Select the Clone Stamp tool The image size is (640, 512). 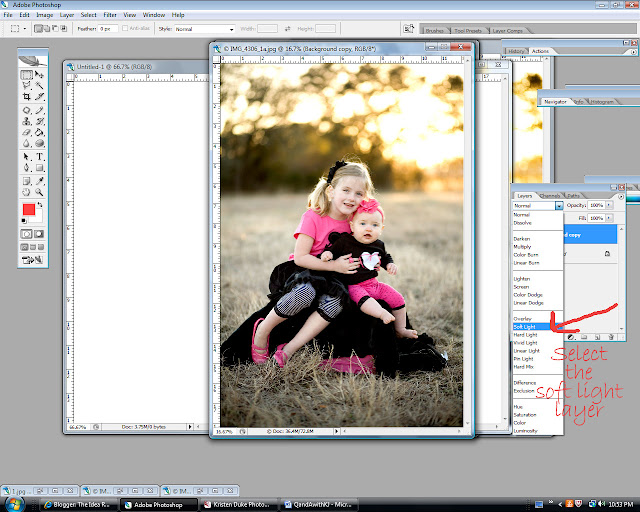[x=27, y=121]
